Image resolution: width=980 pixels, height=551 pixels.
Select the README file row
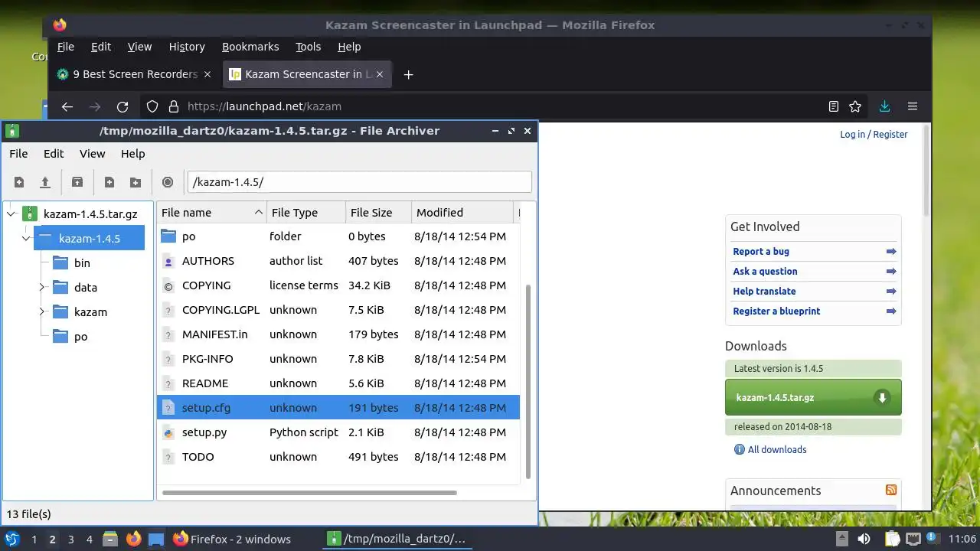tap(338, 383)
